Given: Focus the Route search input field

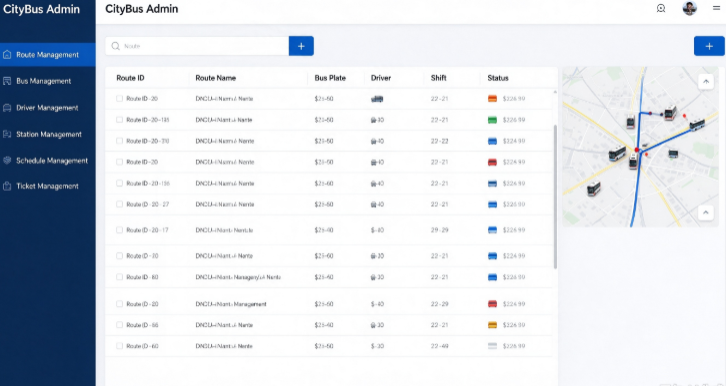Looking at the screenshot, I should [197, 46].
